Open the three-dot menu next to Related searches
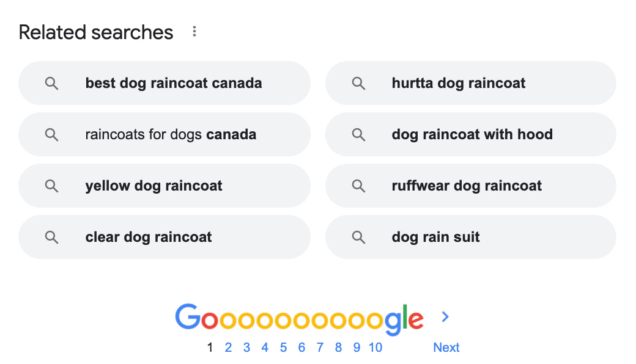Screen dimensions: 636x364 tap(194, 31)
